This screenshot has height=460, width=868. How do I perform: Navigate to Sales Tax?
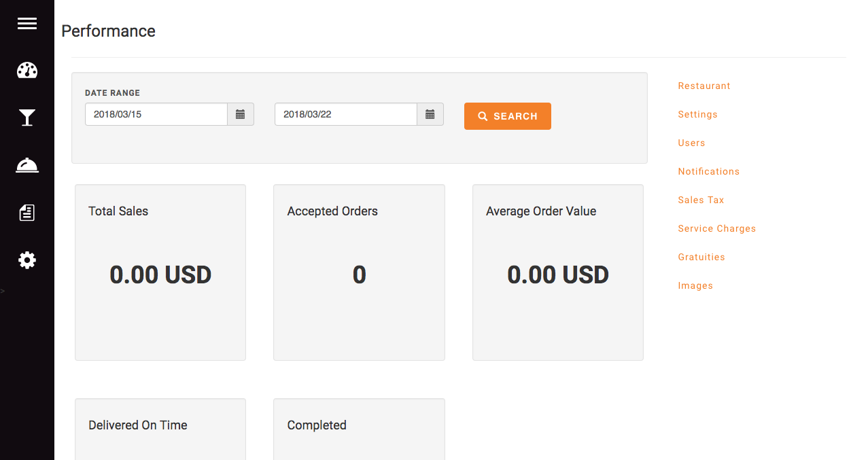click(x=701, y=200)
